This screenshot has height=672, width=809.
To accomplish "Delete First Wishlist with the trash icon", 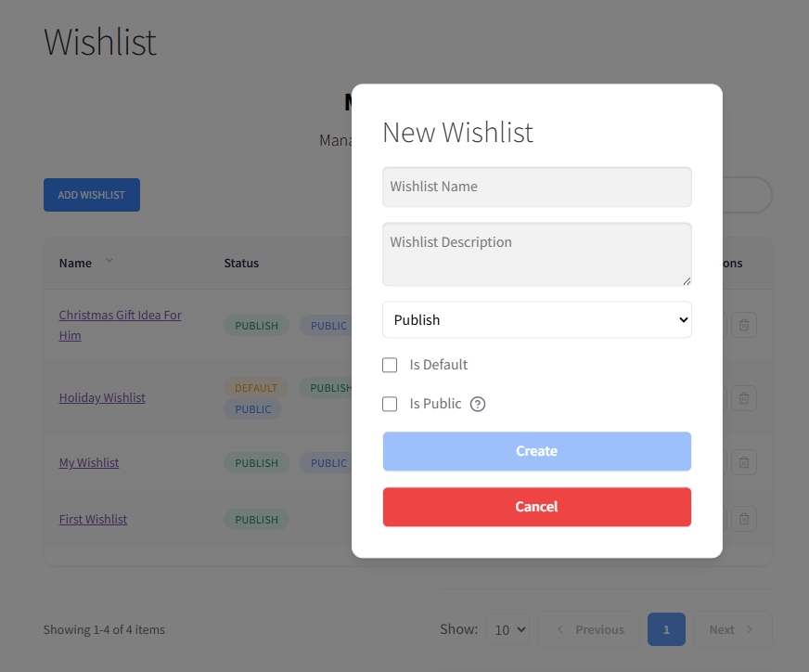I will point(743,519).
